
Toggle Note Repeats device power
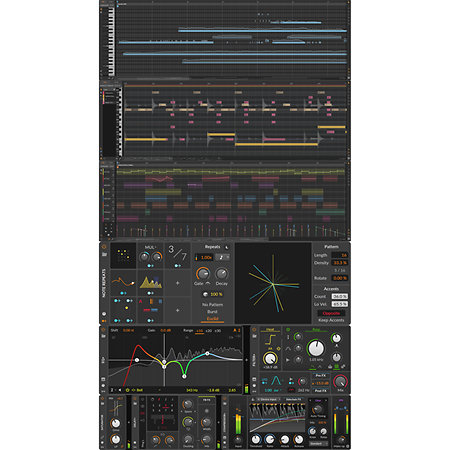(x=104, y=247)
